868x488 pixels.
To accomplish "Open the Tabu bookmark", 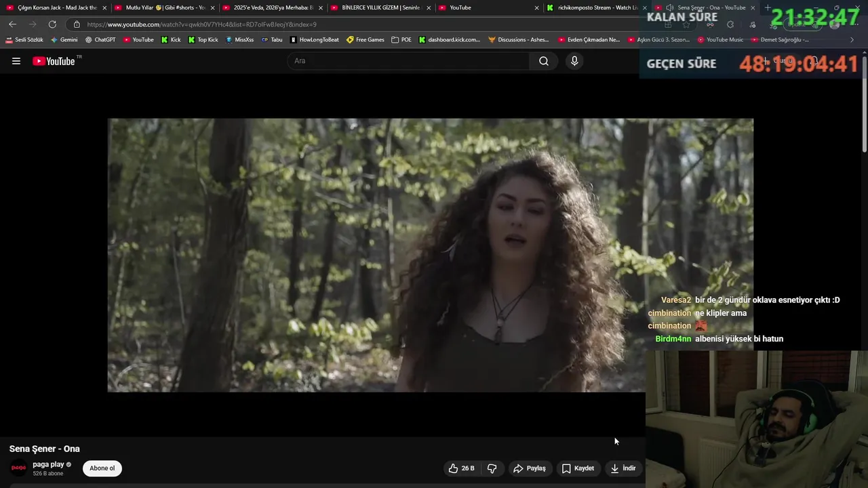I will [x=272, y=40].
